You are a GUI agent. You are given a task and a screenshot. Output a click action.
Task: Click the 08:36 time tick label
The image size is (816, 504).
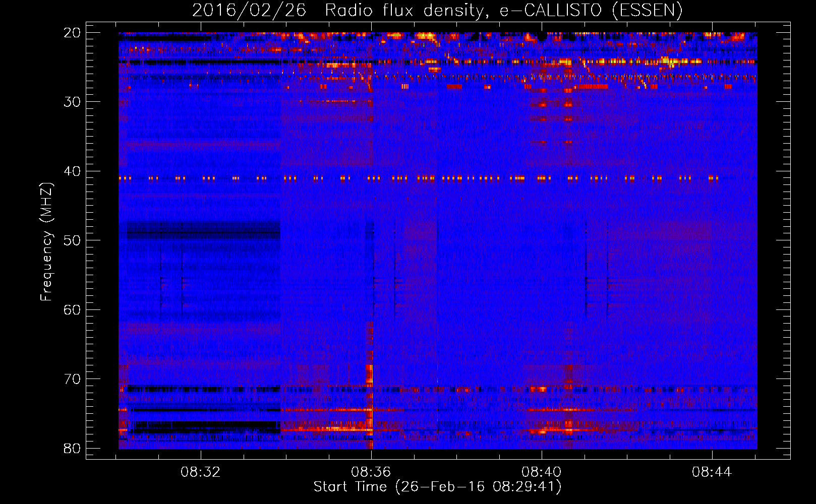371,472
